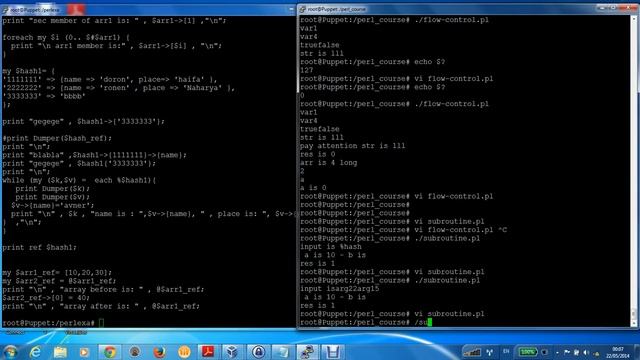The height and width of the screenshot is (360, 640).
Task: Open Action Center flag icon in tray
Action: [567, 352]
